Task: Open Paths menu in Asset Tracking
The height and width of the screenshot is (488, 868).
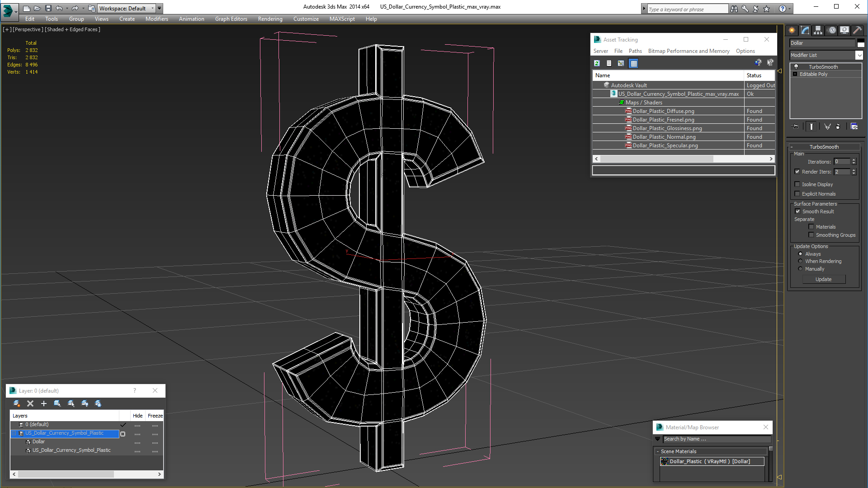Action: 635,51
